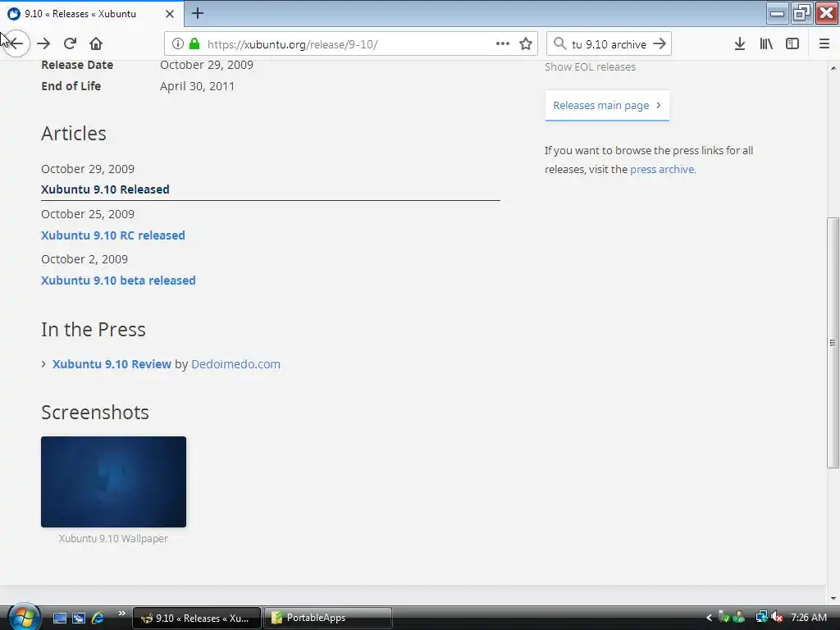The height and width of the screenshot is (630, 840).
Task: Open Xubuntu 9.10 Released article
Action: [x=105, y=189]
